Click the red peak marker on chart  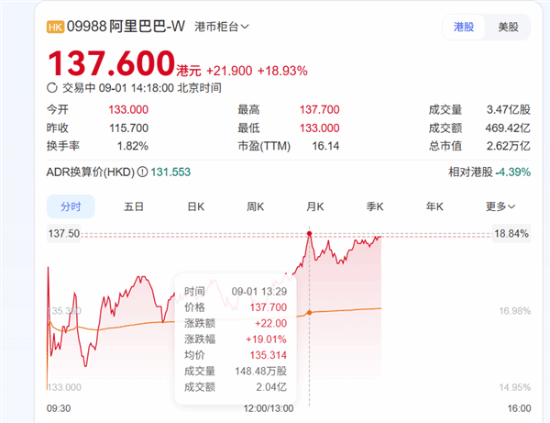[309, 234]
